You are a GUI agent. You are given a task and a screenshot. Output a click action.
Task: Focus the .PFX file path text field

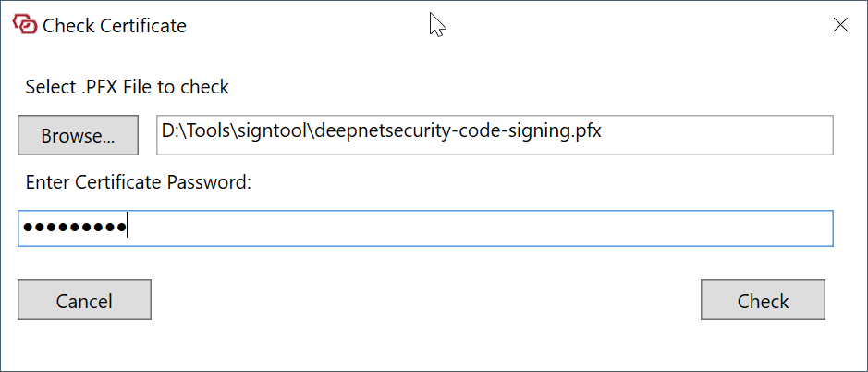[x=495, y=135]
